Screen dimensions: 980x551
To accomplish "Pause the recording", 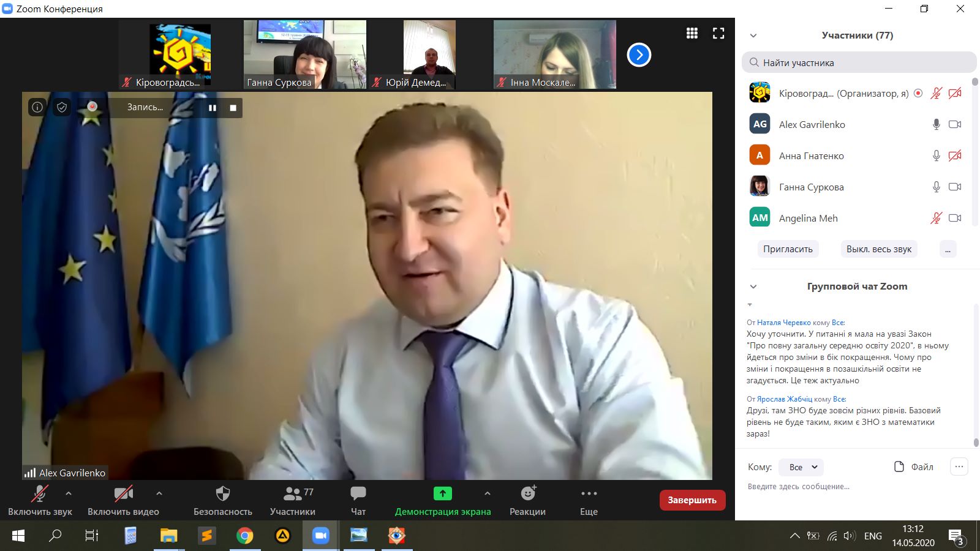I will pyautogui.click(x=213, y=108).
